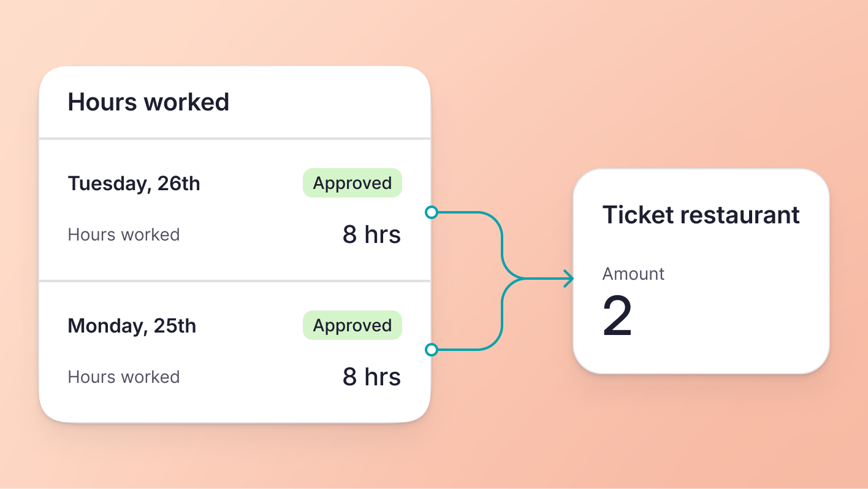Click the Amount label in Ticket restaurant
Viewport: 868px width, 489px height.
(x=633, y=274)
